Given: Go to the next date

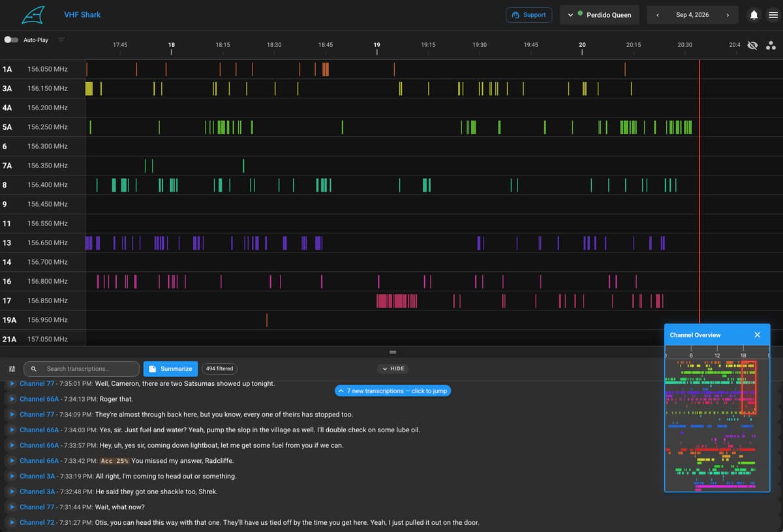Looking at the screenshot, I should (x=728, y=15).
